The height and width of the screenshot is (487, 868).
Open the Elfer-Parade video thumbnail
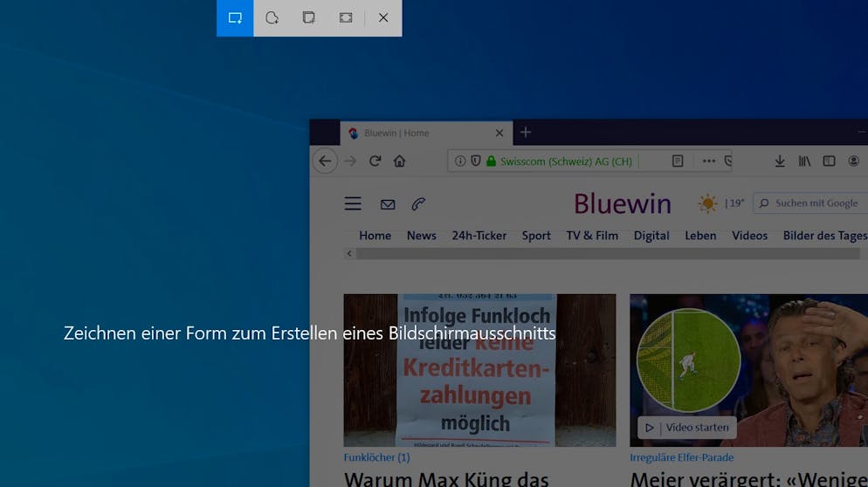748,370
